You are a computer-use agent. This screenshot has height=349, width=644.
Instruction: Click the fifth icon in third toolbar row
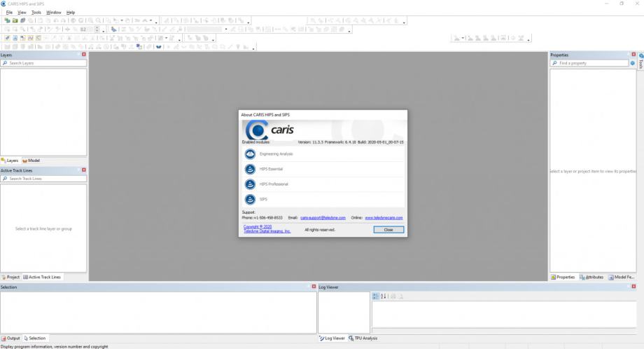click(38, 38)
